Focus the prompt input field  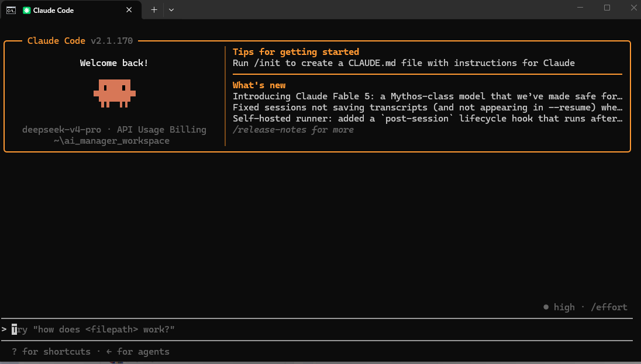317,330
